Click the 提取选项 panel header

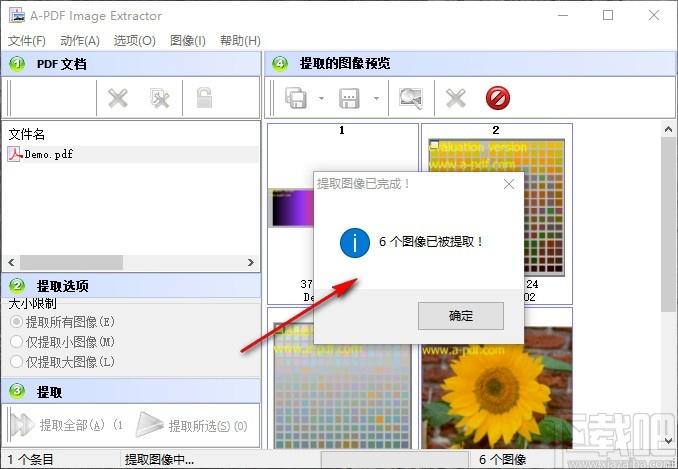coord(131,286)
